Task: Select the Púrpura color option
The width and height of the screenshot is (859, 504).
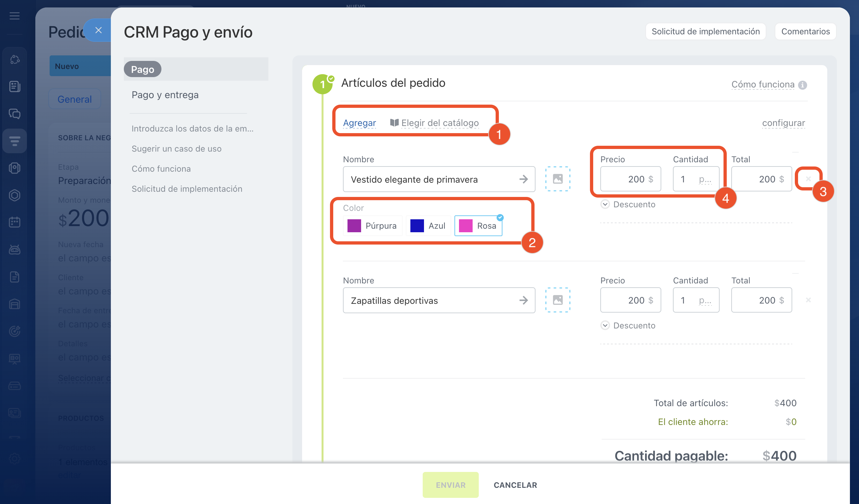Action: click(x=372, y=225)
